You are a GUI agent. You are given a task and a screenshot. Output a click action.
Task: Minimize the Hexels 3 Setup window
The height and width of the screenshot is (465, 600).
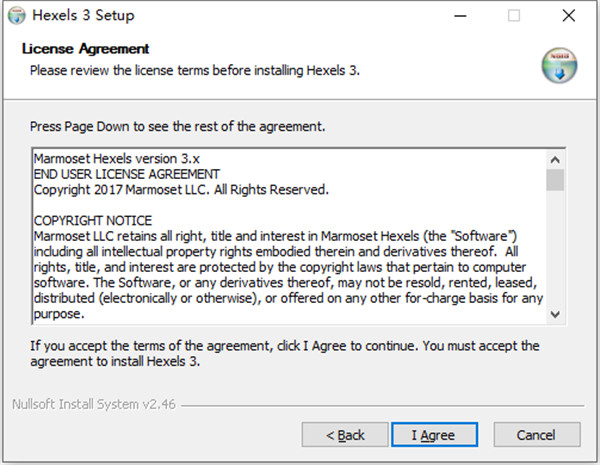coord(460,16)
